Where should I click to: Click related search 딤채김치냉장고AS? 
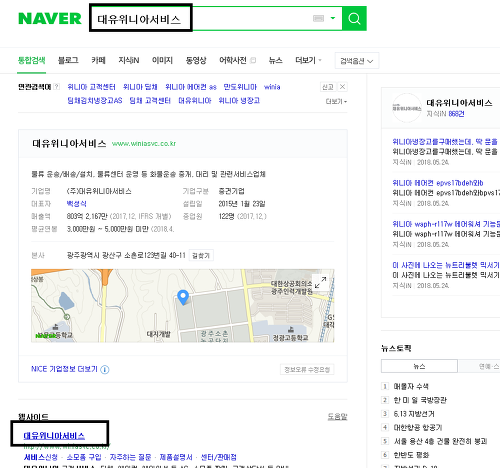(x=95, y=100)
